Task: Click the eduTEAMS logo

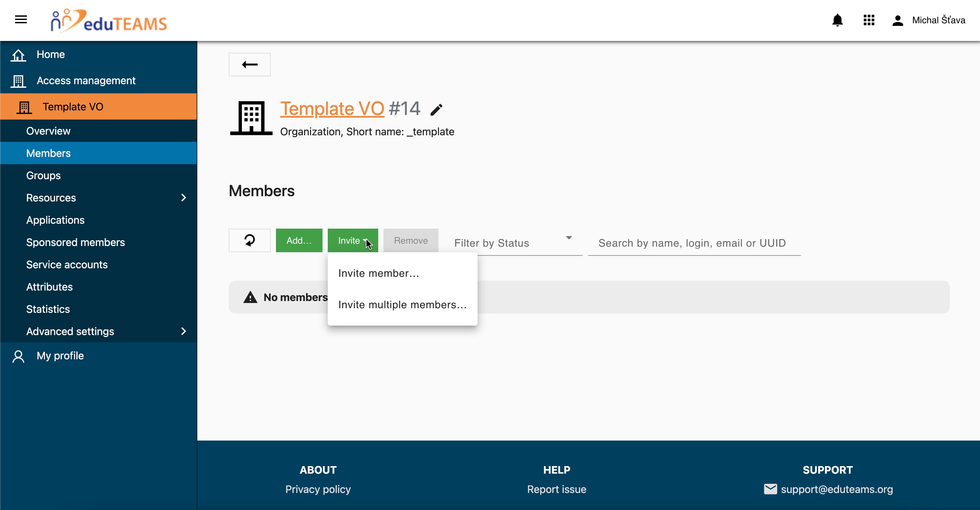Action: [x=109, y=21]
